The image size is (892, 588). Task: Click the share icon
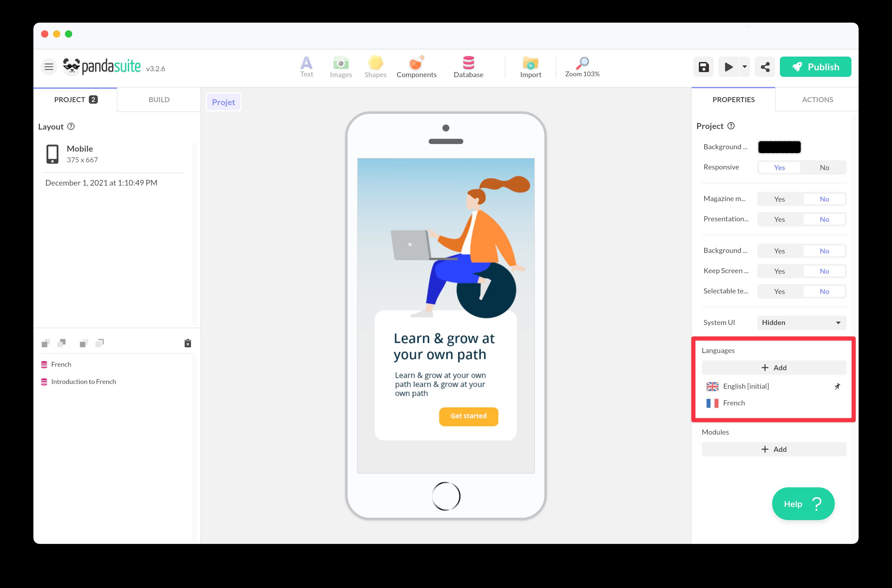765,67
